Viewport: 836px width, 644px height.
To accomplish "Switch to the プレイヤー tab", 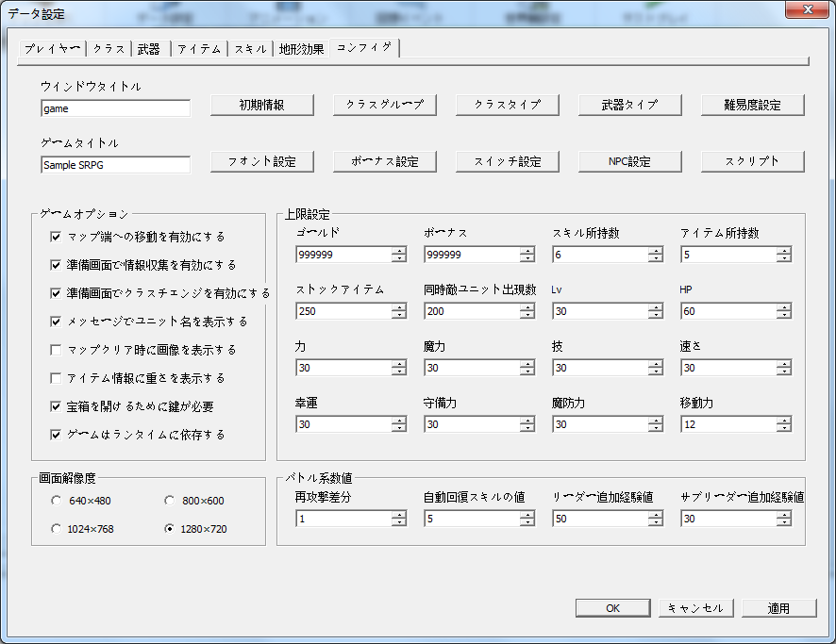I will pyautogui.click(x=53, y=49).
